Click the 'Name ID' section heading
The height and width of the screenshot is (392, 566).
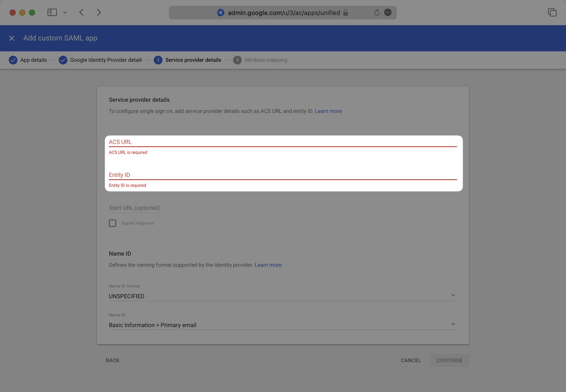120,253
